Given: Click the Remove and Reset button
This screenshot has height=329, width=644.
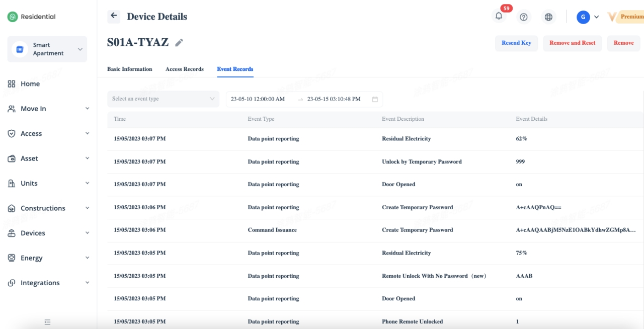Looking at the screenshot, I should coord(572,43).
